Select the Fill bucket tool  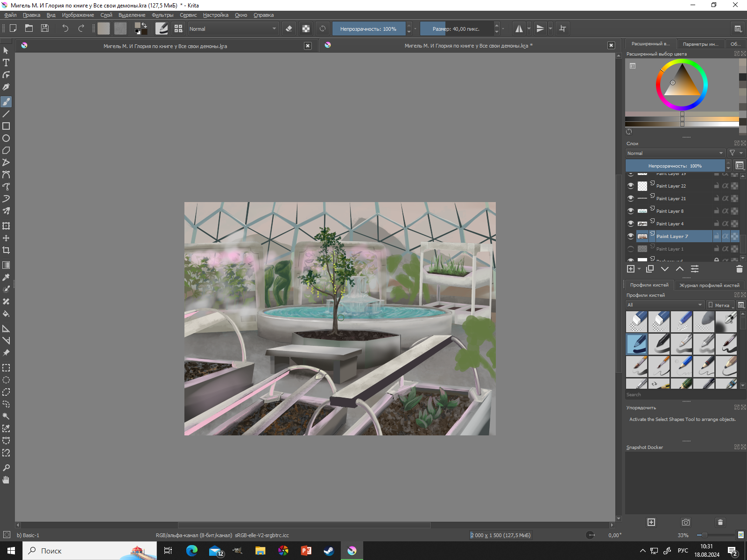coord(6,314)
